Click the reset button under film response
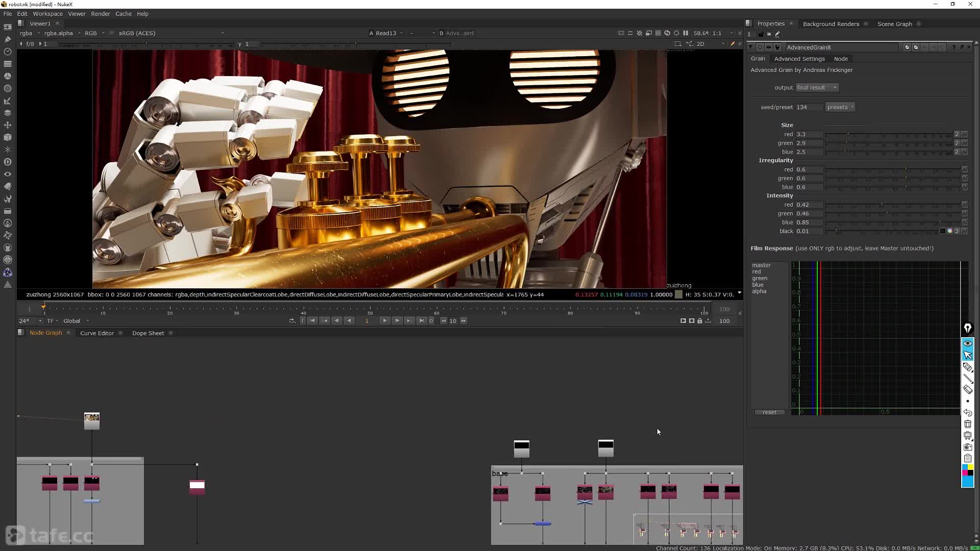 770,412
